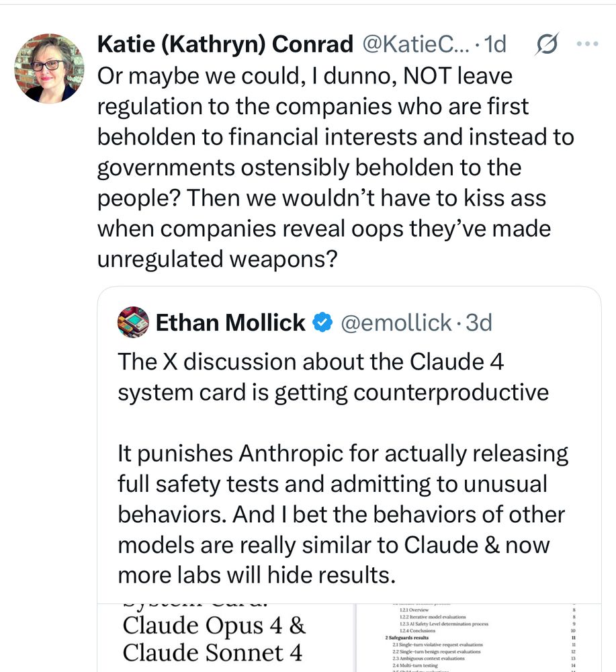Open Grok explanation for Katie's post

click(x=547, y=43)
